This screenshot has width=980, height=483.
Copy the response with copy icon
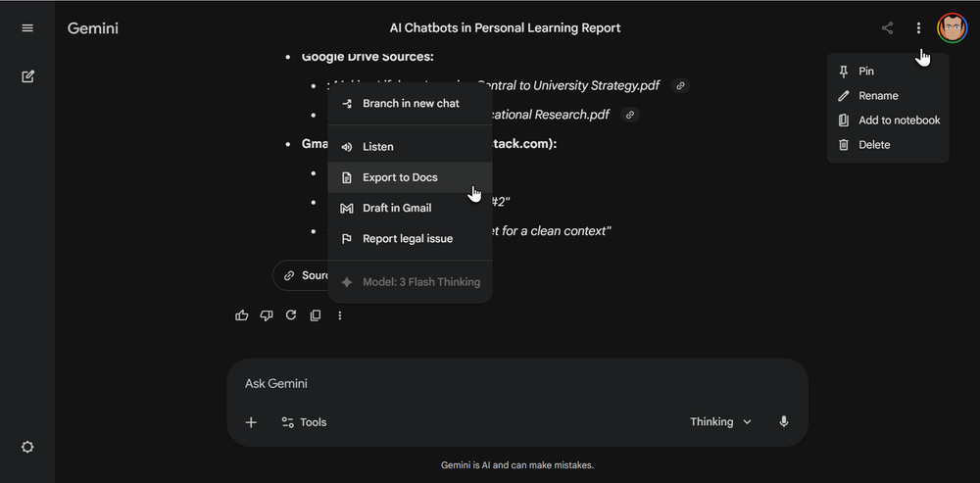point(316,315)
